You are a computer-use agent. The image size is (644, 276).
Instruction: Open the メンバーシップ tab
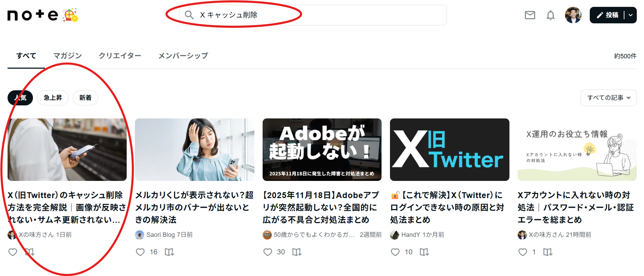click(x=183, y=56)
